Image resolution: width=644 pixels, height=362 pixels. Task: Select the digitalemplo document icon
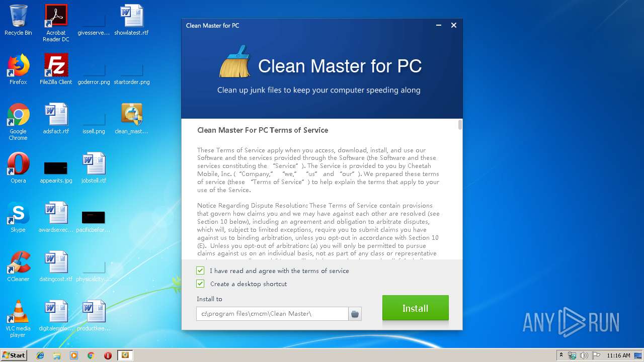tap(56, 316)
